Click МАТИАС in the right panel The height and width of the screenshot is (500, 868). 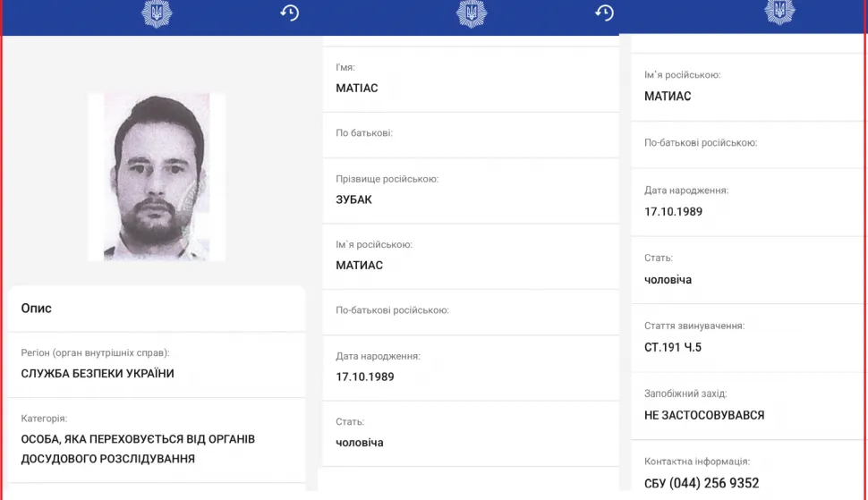[x=668, y=96]
